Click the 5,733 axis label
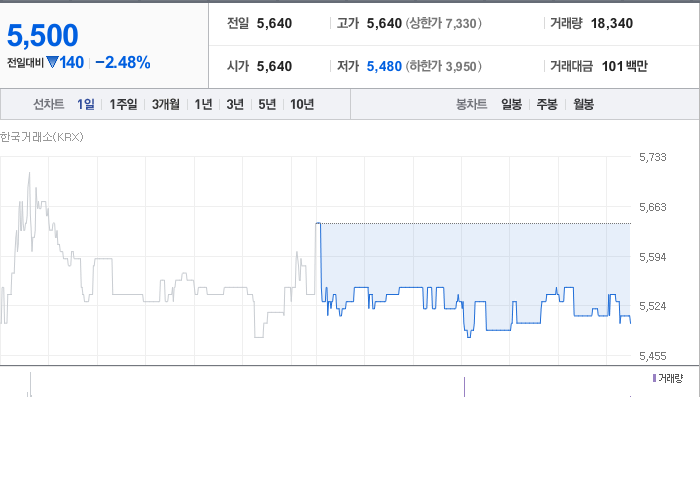 (x=653, y=157)
